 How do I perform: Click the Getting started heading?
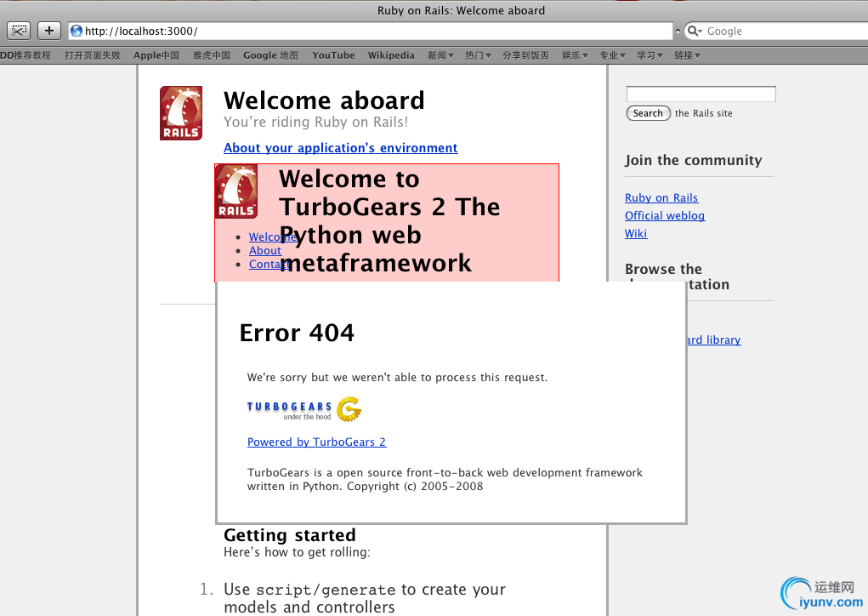click(x=290, y=535)
